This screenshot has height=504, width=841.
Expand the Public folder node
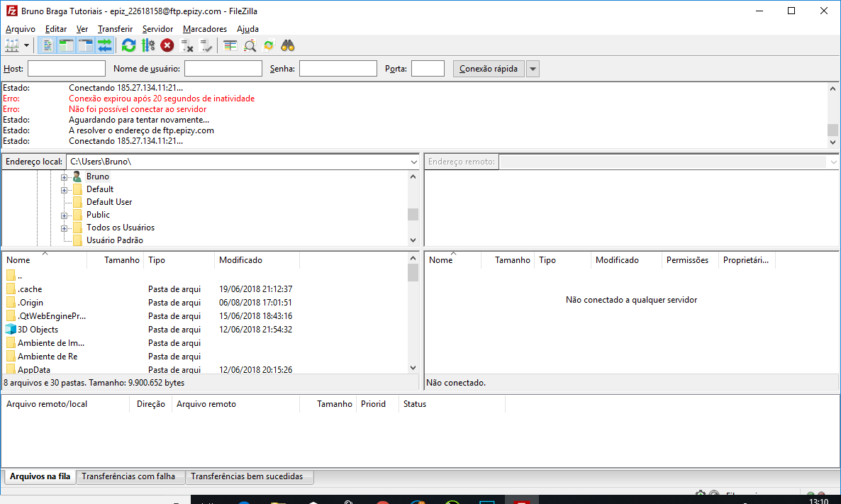click(63, 214)
